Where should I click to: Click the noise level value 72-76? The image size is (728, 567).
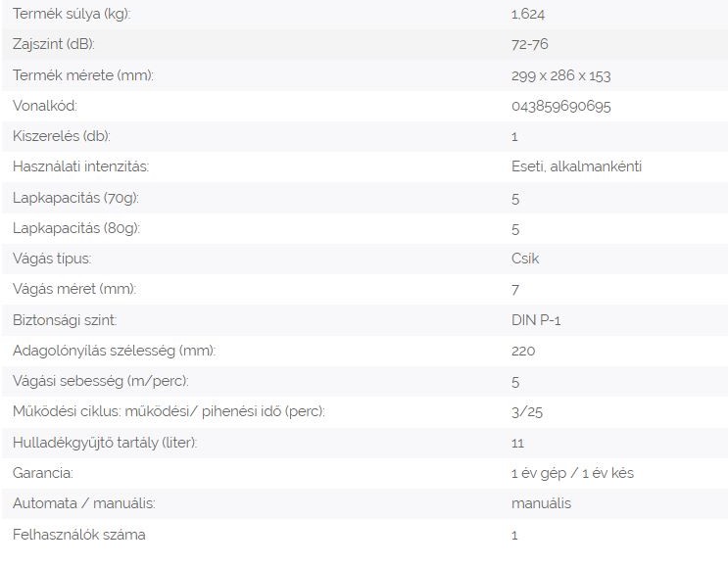[x=530, y=44]
